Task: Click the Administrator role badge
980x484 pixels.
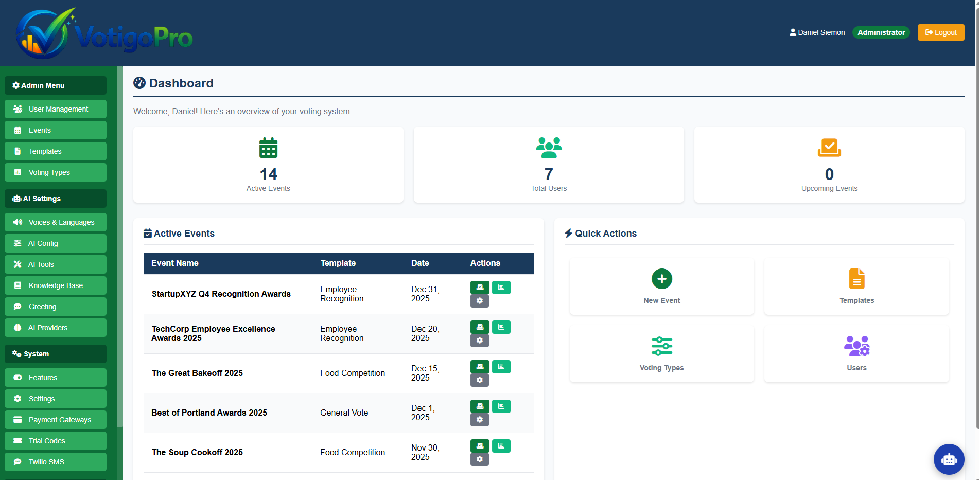Action: [x=881, y=32]
